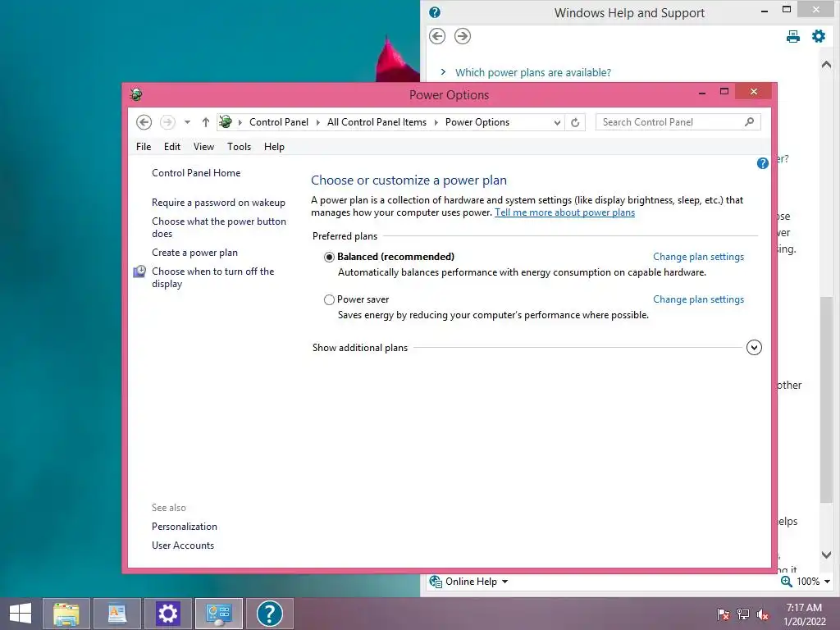
Task: Click Back in Windows Help and Support
Action: 437,36
